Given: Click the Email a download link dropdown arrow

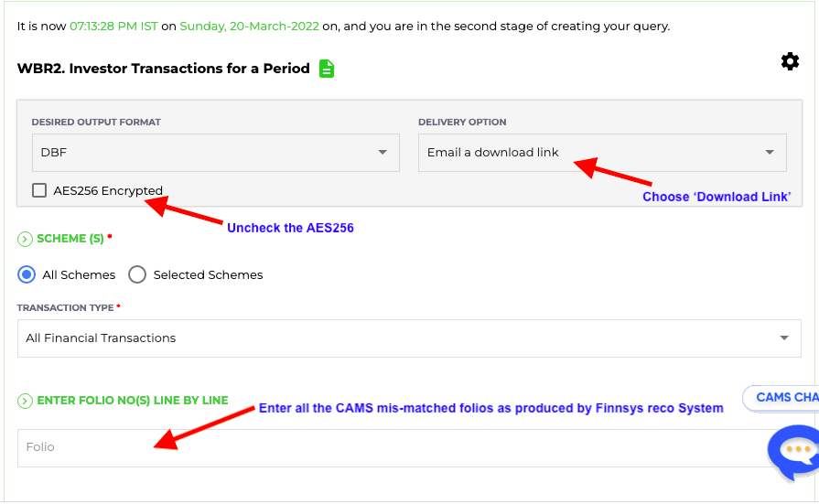Looking at the screenshot, I should (770, 153).
